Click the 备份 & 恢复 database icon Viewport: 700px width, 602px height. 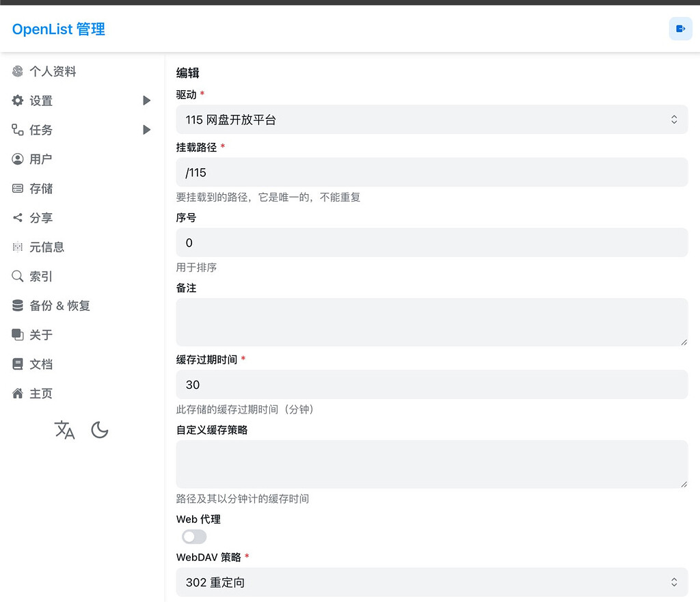[x=17, y=305]
